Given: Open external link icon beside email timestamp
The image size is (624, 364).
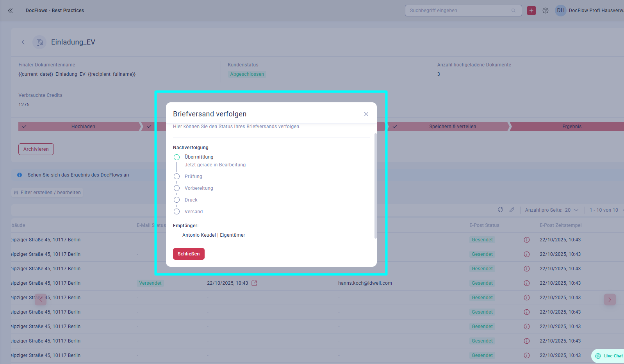Looking at the screenshot, I should (254, 283).
